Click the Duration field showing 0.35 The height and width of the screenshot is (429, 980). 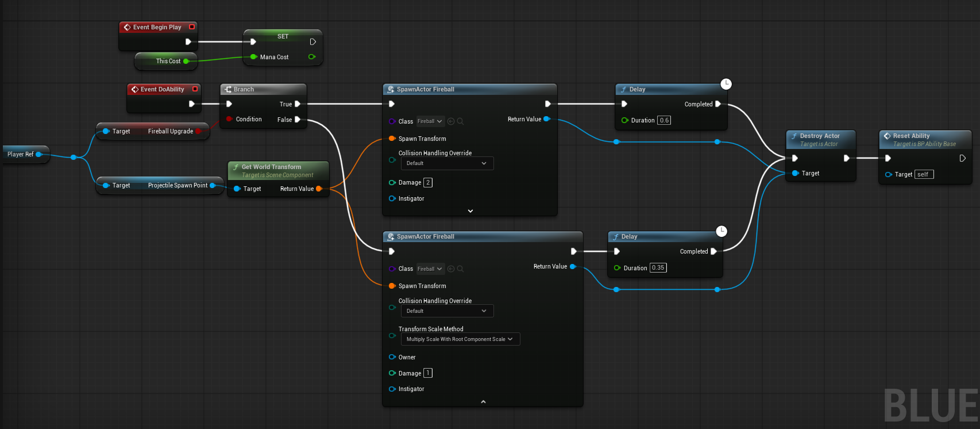click(x=658, y=268)
